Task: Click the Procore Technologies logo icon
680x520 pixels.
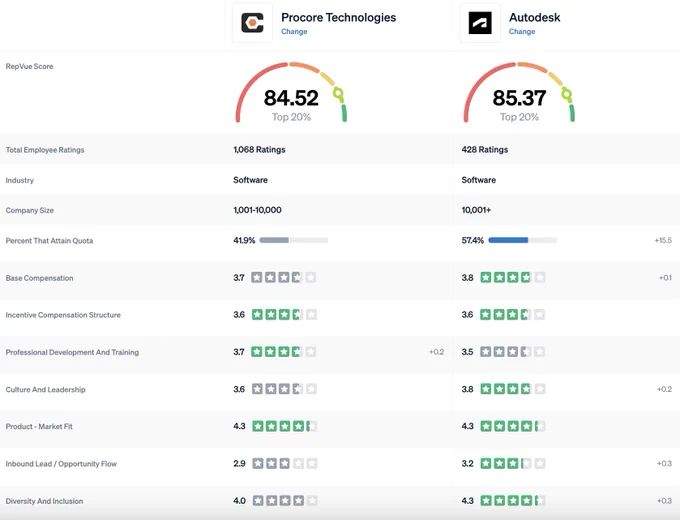Action: point(252,23)
